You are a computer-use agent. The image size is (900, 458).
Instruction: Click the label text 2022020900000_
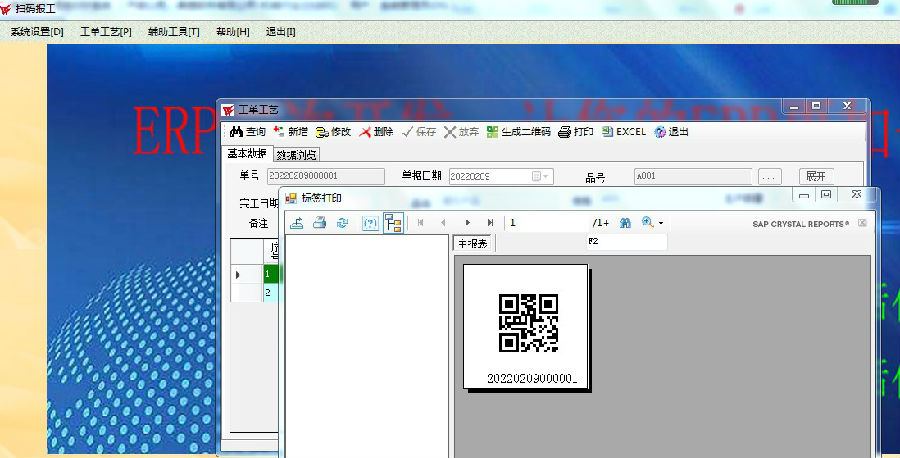[532, 379]
